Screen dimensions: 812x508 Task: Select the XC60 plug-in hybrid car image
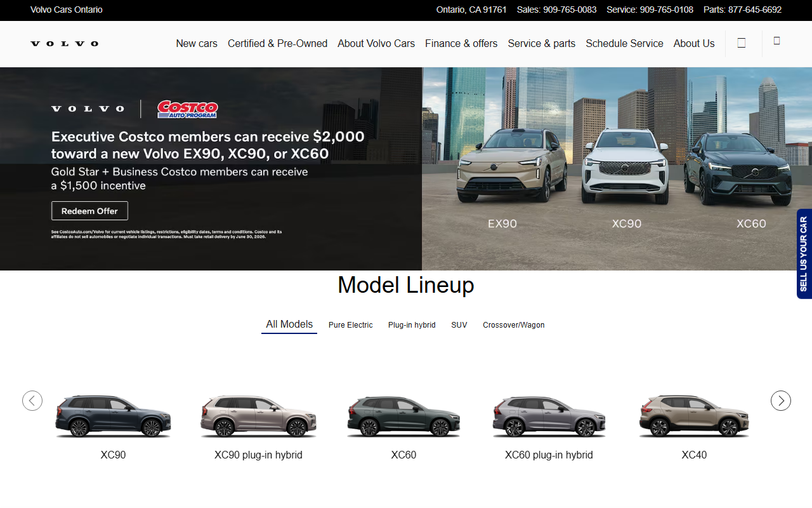[x=549, y=416]
